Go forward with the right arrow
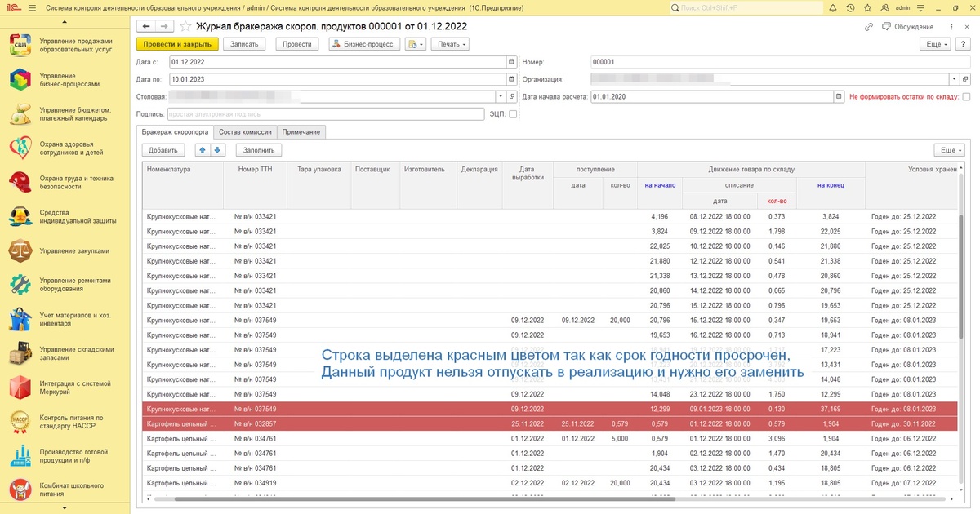The image size is (980, 514). pyautogui.click(x=164, y=26)
